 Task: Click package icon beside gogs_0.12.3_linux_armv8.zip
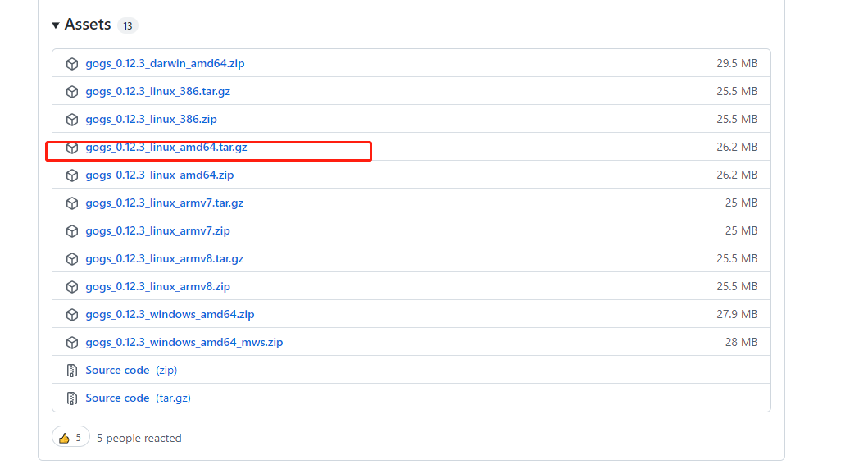72,287
